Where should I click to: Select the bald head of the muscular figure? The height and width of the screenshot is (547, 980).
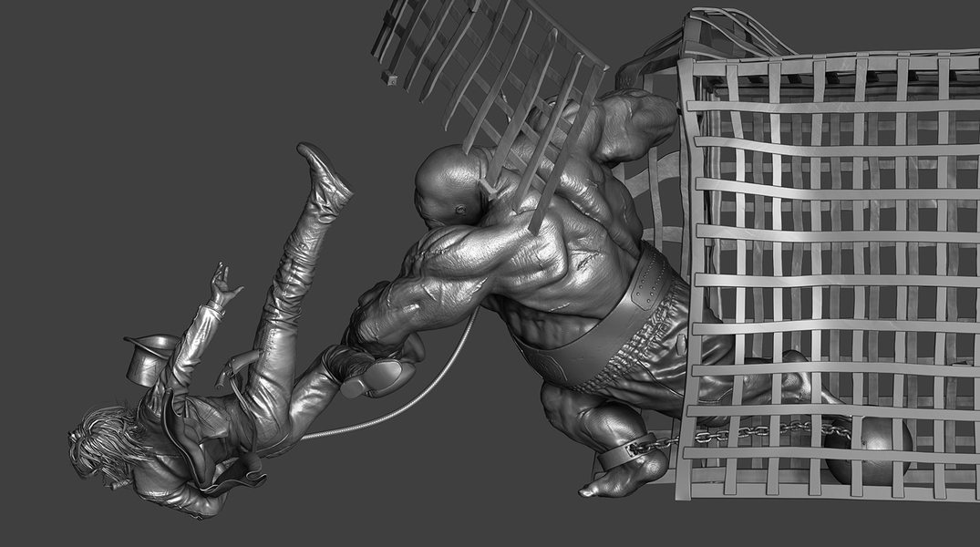[x=452, y=186]
